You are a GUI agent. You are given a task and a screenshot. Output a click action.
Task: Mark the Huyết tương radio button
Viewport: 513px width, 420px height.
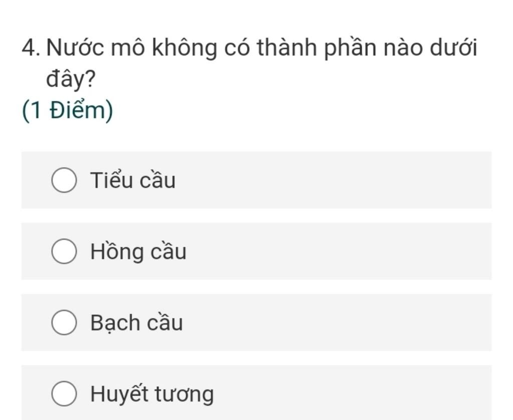[64, 393]
